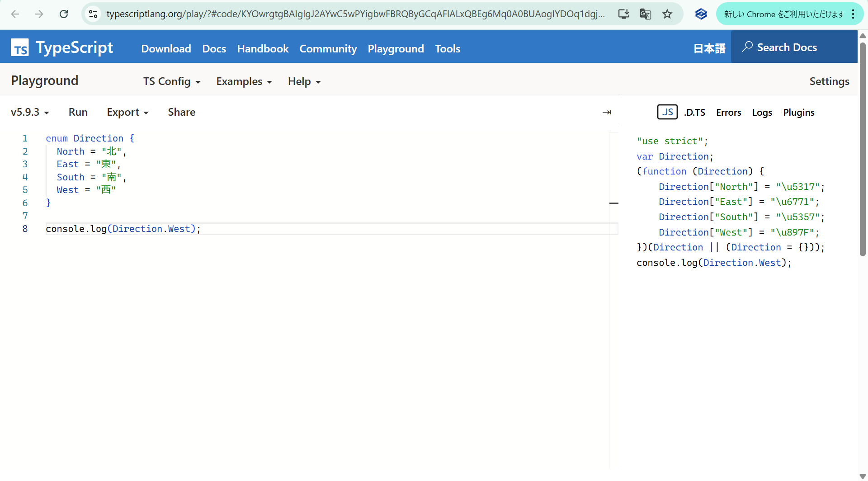The height and width of the screenshot is (481, 868).
Task: Click the install app icon in address bar
Action: coord(624,14)
